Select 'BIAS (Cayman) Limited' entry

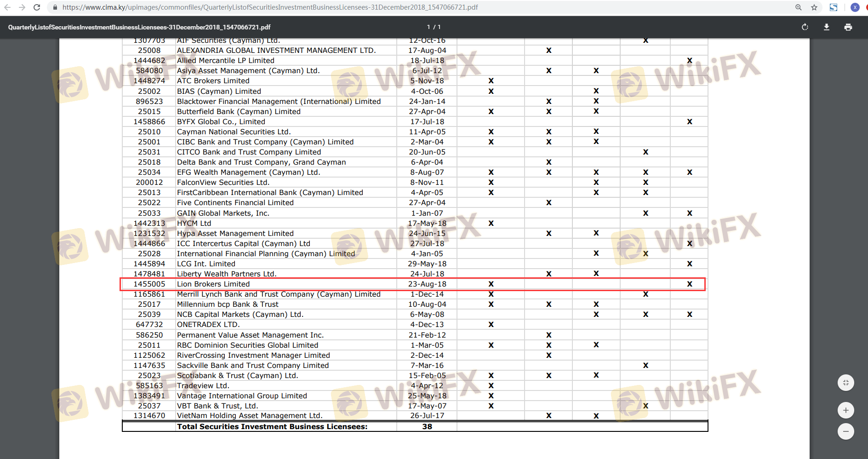(x=219, y=92)
